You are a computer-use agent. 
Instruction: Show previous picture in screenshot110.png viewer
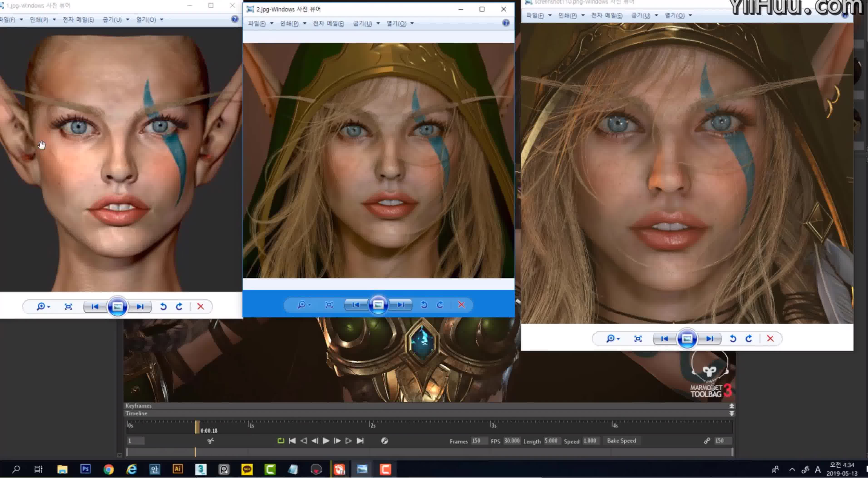pyautogui.click(x=664, y=338)
